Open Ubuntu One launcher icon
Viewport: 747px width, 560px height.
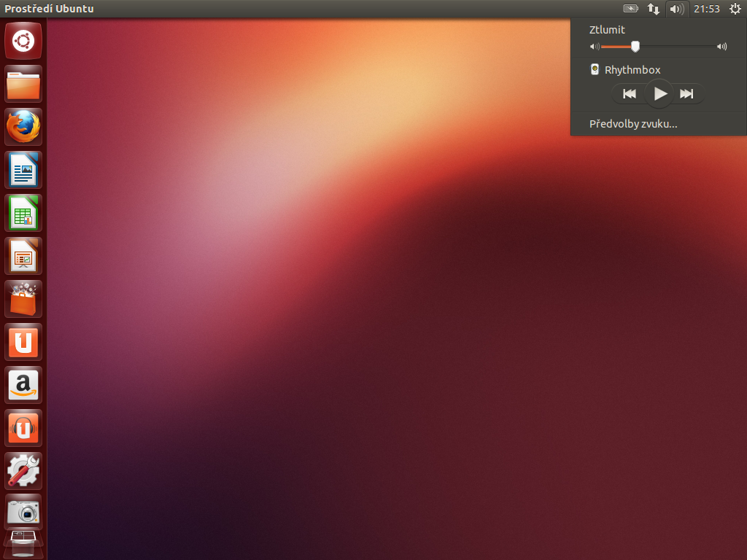click(x=23, y=342)
